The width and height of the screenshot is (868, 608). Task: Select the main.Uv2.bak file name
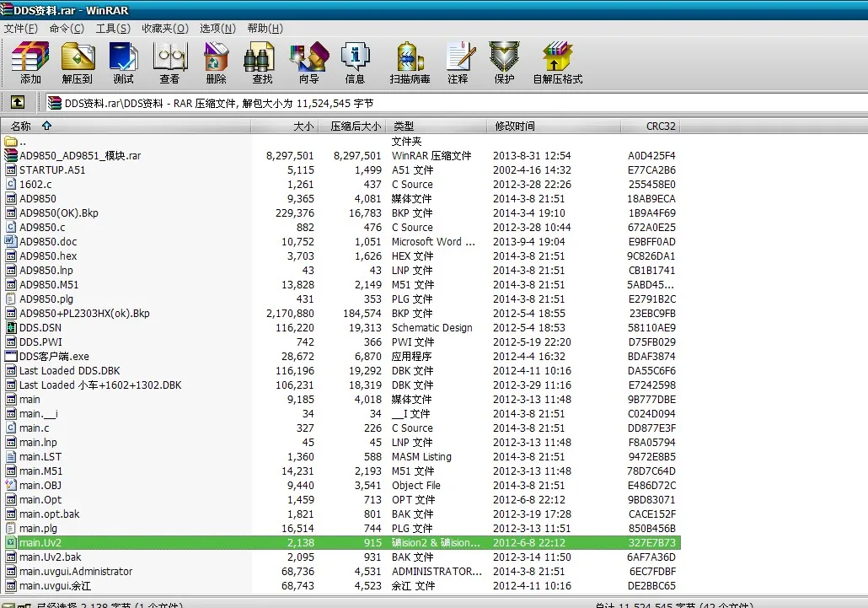[x=50, y=557]
